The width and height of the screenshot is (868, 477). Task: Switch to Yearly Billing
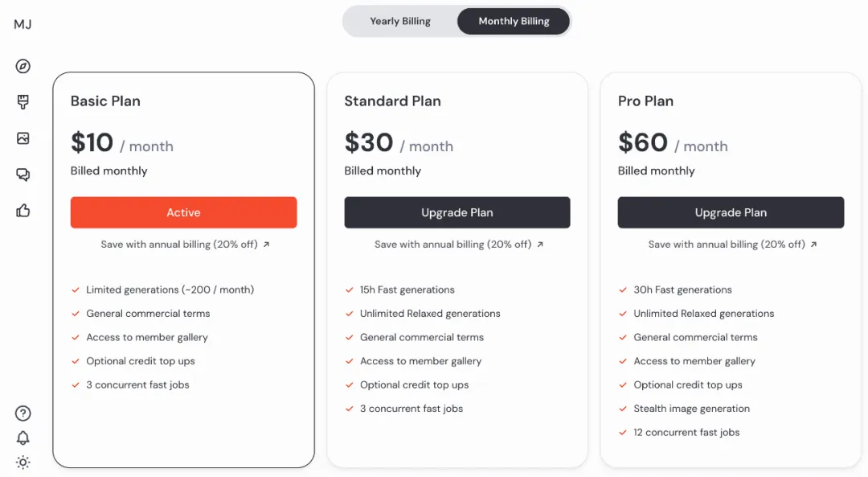click(400, 21)
